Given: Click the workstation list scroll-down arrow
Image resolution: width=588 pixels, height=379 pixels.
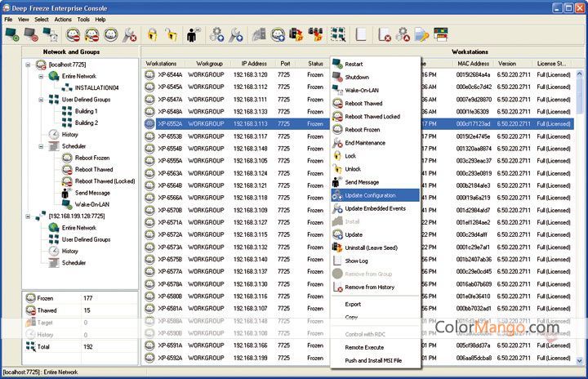Looking at the screenshot, I should coord(579,360).
